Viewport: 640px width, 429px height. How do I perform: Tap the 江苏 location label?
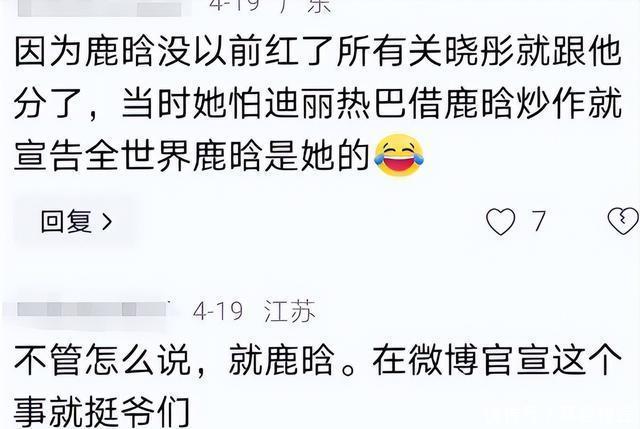[x=290, y=312]
